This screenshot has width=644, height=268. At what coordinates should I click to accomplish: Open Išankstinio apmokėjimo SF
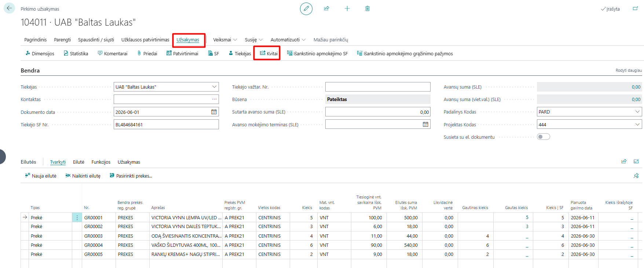(317, 53)
